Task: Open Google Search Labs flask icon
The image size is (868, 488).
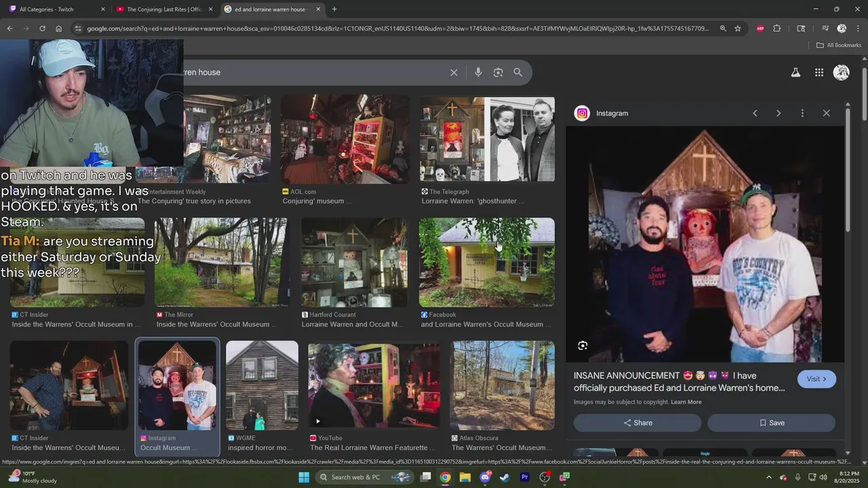Action: pos(795,73)
